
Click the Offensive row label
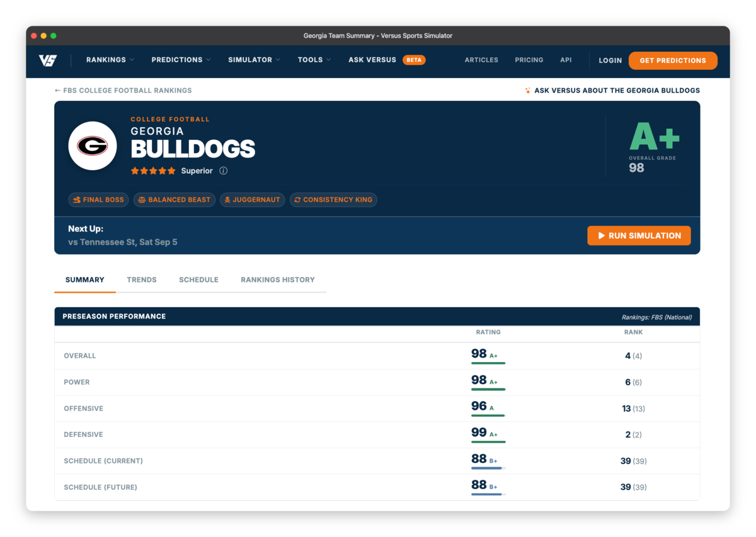[x=84, y=409]
